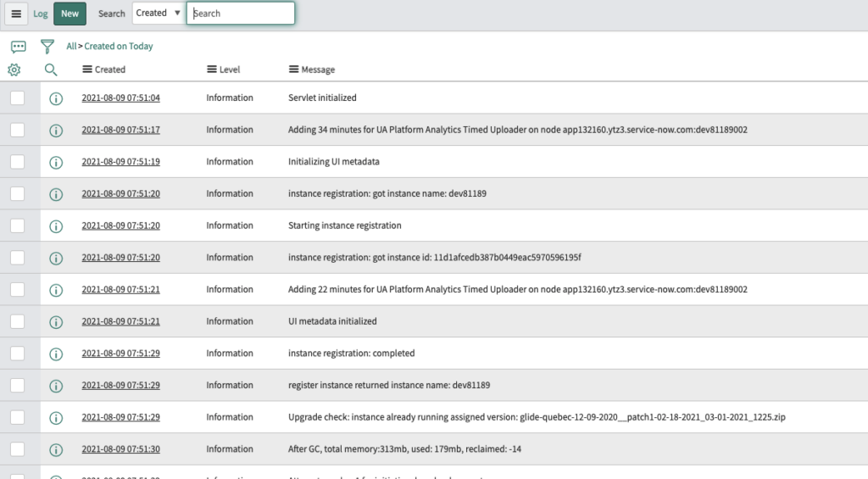Click the All breadcrumb link

(71, 47)
